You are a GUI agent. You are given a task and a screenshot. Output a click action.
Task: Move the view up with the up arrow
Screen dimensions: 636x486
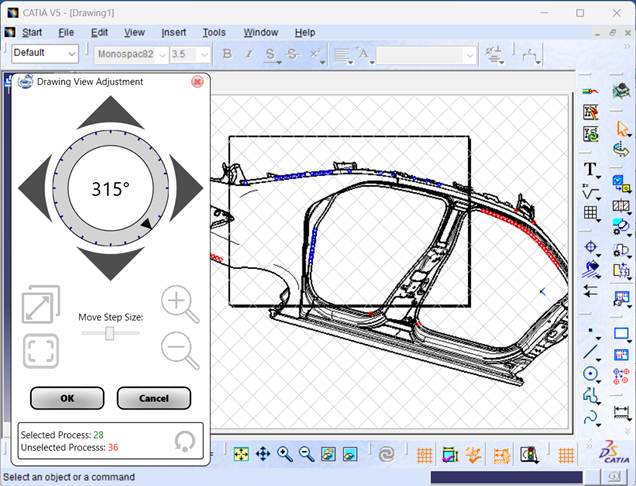pos(110,112)
